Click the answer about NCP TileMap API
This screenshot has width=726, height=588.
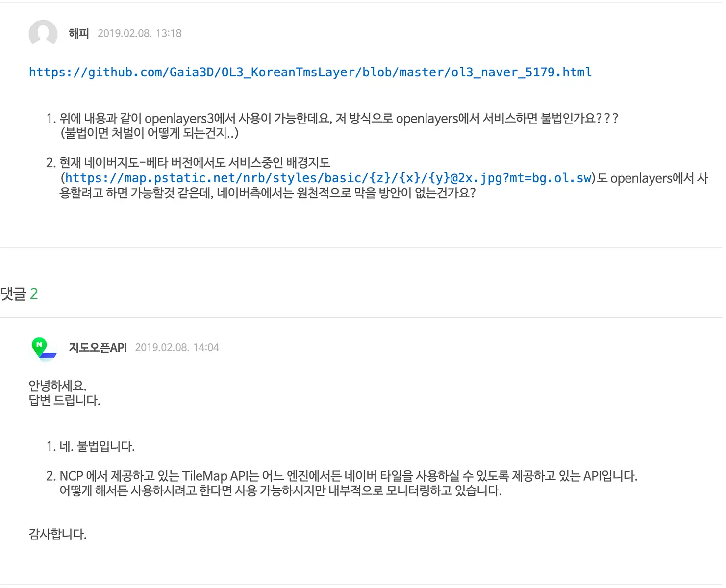pyautogui.click(x=342, y=476)
